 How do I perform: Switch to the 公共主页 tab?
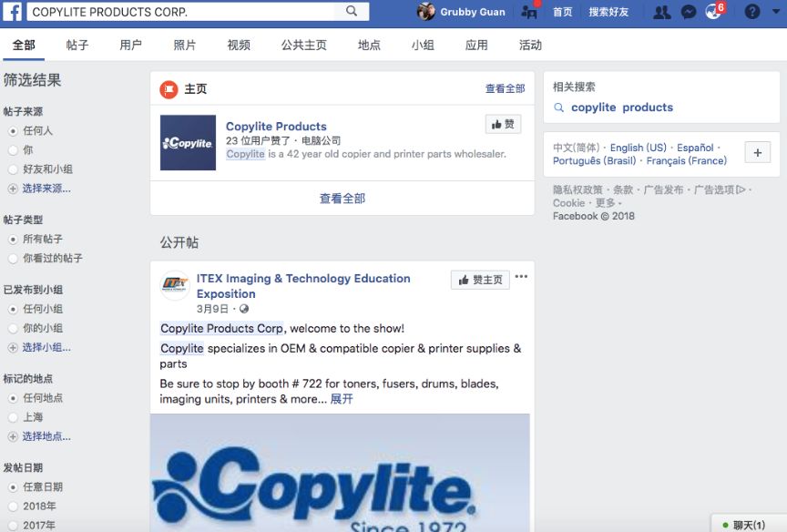[303, 46]
